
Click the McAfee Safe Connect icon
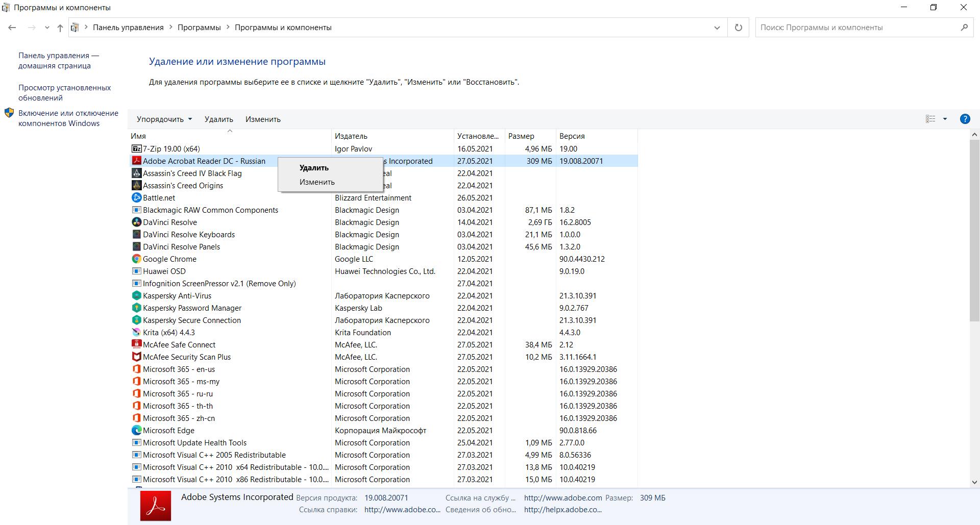point(136,344)
